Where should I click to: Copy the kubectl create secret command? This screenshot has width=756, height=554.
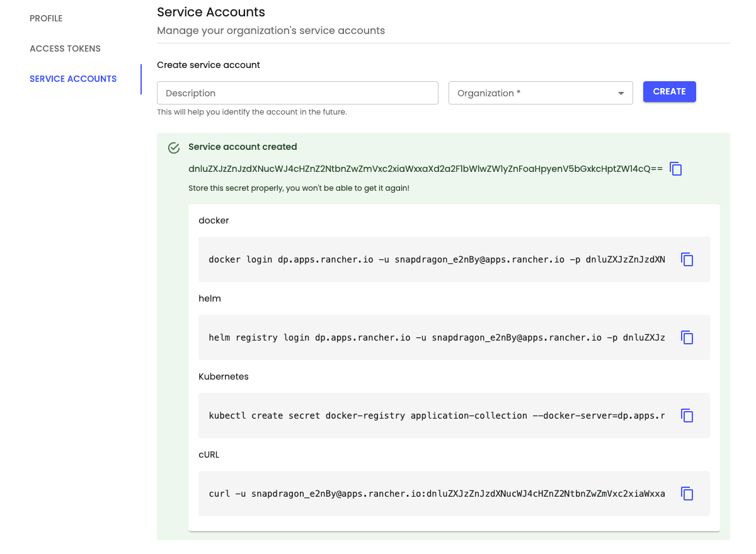tap(687, 415)
